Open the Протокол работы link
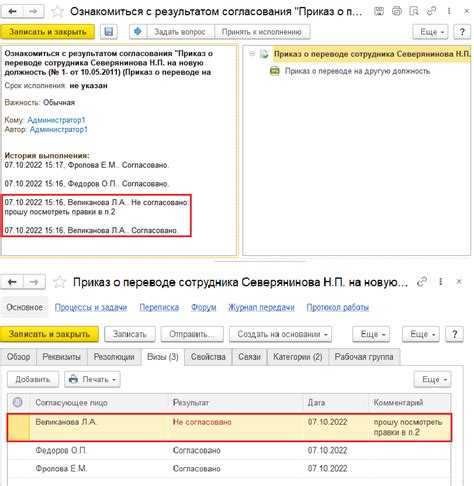 point(338,307)
